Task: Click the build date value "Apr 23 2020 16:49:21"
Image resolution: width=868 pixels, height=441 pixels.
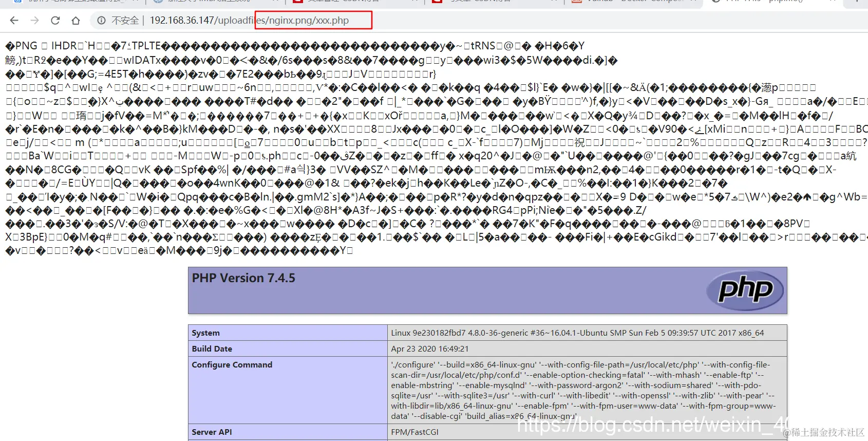Action: pyautogui.click(x=429, y=348)
